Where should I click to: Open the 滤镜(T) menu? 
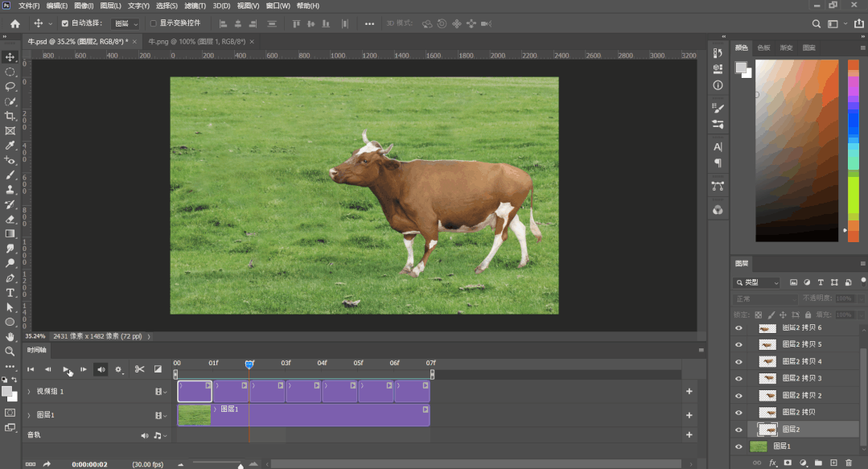click(196, 6)
